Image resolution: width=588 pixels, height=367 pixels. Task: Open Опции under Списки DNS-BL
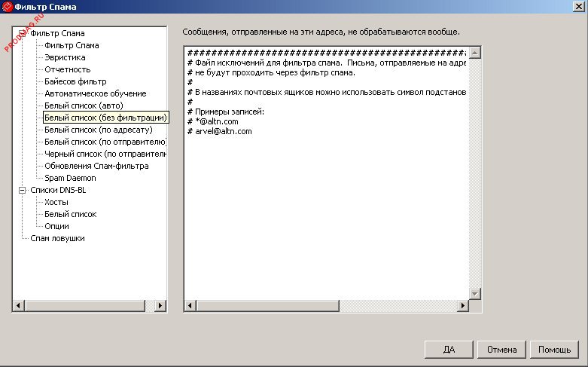(56, 226)
